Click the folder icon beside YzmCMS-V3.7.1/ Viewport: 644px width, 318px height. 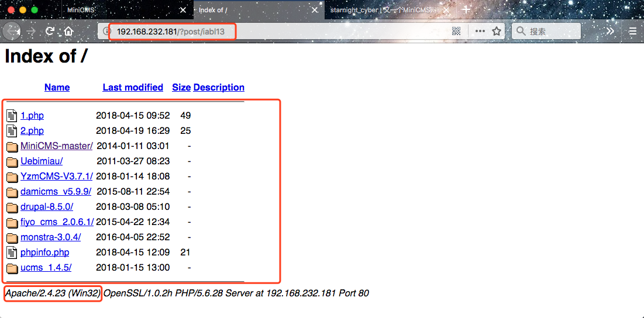click(x=12, y=177)
